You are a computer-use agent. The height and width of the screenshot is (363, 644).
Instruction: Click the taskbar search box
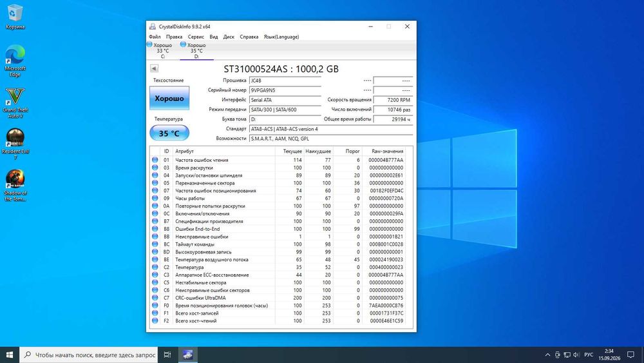click(89, 355)
